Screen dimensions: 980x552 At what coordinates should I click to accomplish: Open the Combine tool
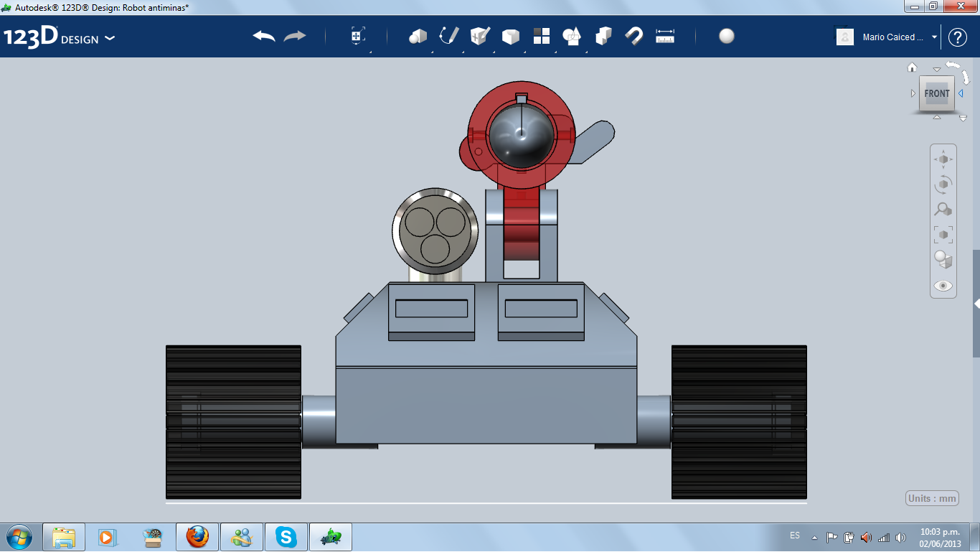[x=603, y=37]
